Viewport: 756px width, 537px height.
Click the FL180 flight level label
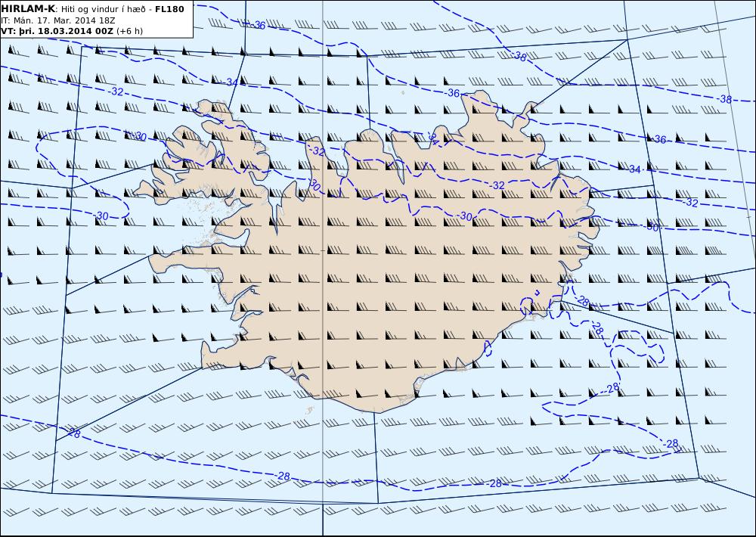pyautogui.click(x=169, y=9)
